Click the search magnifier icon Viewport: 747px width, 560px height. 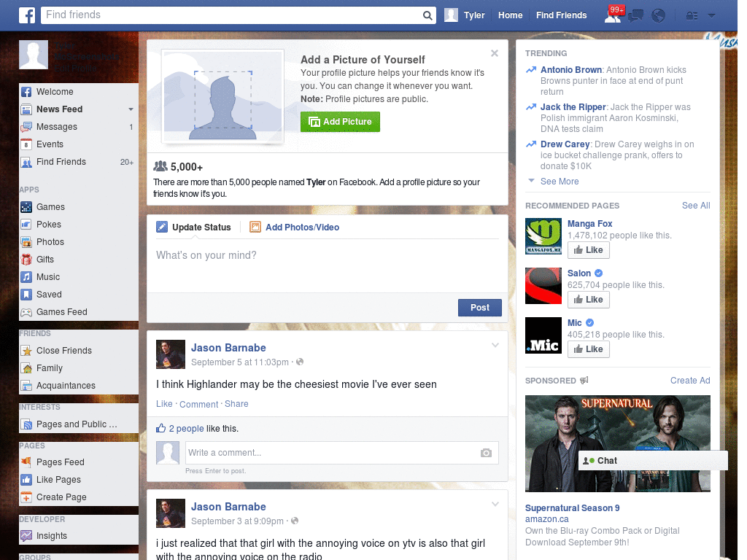tap(427, 16)
